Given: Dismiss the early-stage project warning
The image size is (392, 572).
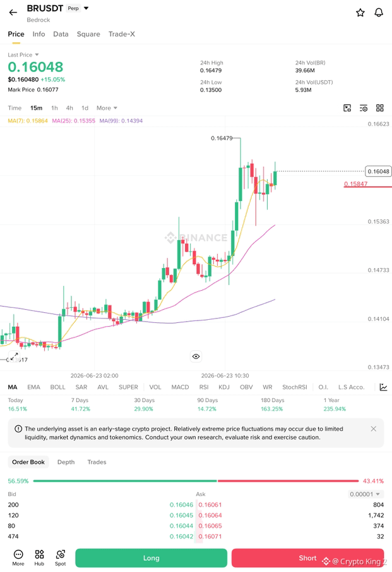Looking at the screenshot, I should click(374, 429).
